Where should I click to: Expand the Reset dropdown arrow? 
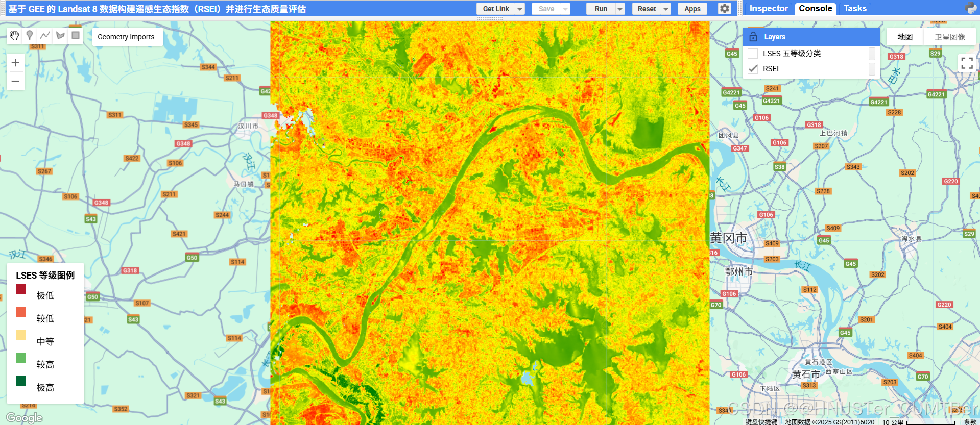coord(665,9)
